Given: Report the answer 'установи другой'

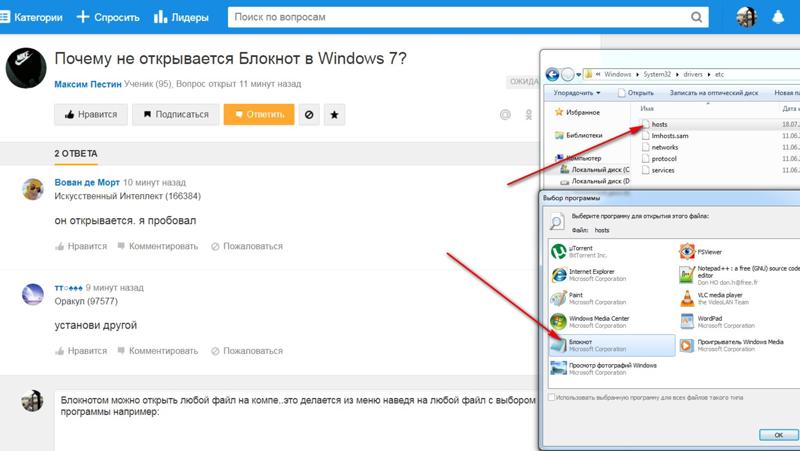Looking at the screenshot, I should tap(247, 351).
